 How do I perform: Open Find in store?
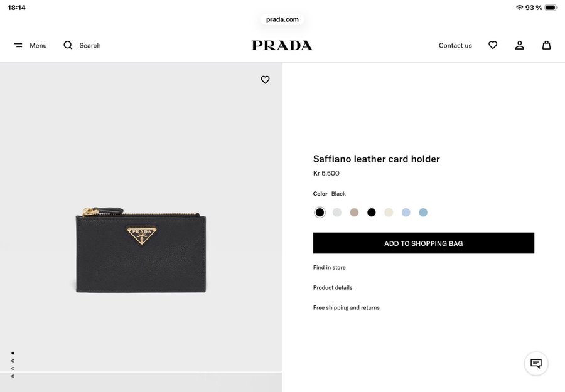pyautogui.click(x=330, y=268)
